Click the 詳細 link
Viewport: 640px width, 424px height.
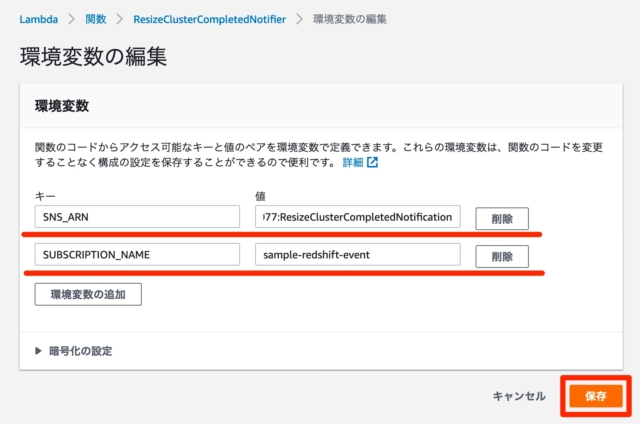point(353,162)
